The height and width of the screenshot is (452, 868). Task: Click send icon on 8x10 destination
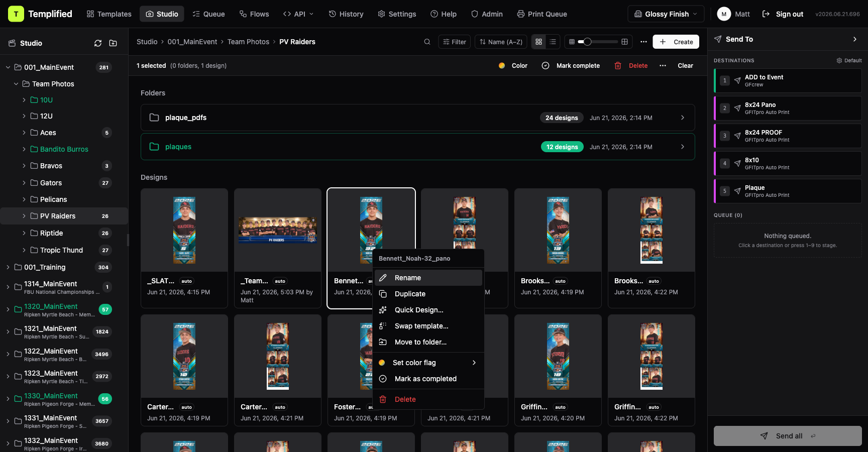[x=737, y=163]
